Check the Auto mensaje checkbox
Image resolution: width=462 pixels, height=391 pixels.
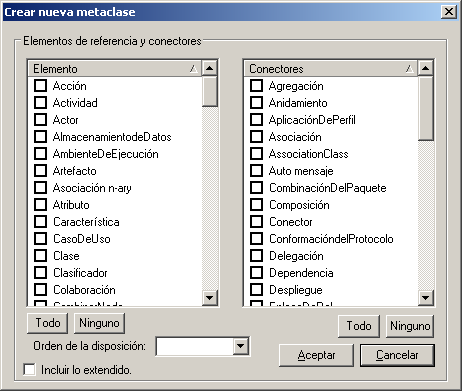[256, 171]
